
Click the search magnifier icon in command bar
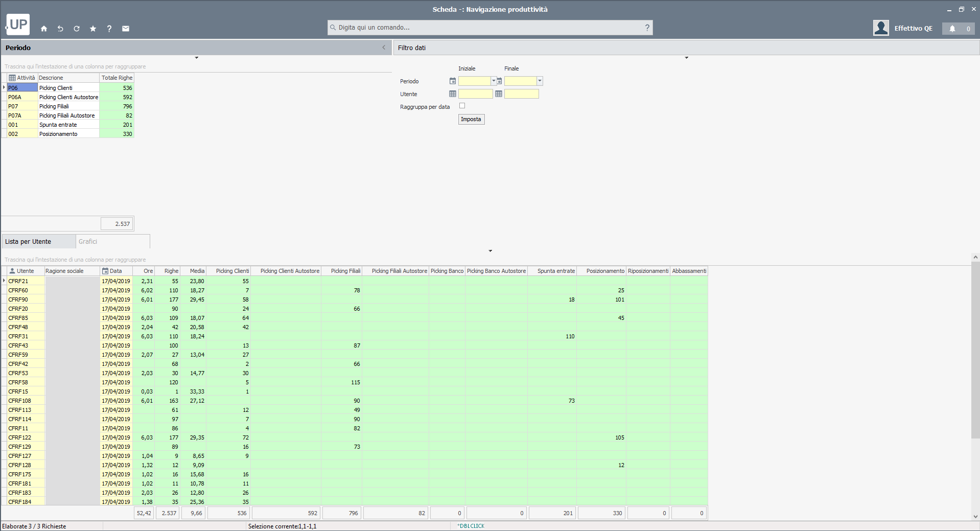click(333, 28)
